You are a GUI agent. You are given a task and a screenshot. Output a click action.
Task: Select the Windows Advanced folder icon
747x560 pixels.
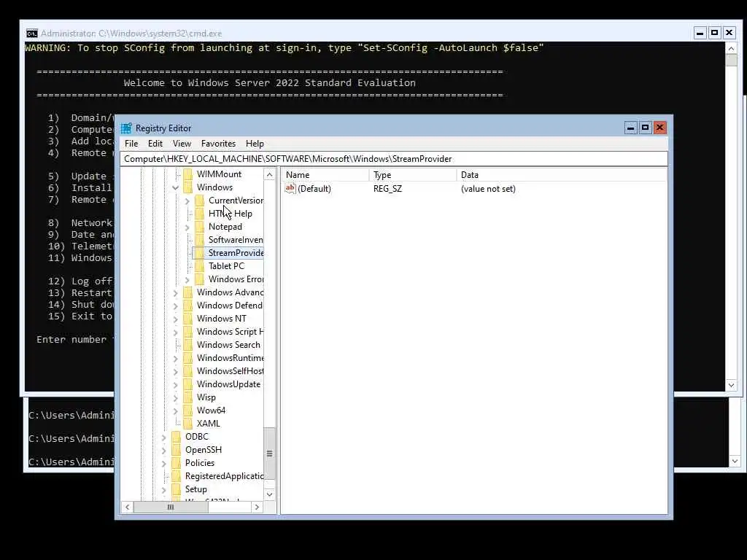click(188, 292)
